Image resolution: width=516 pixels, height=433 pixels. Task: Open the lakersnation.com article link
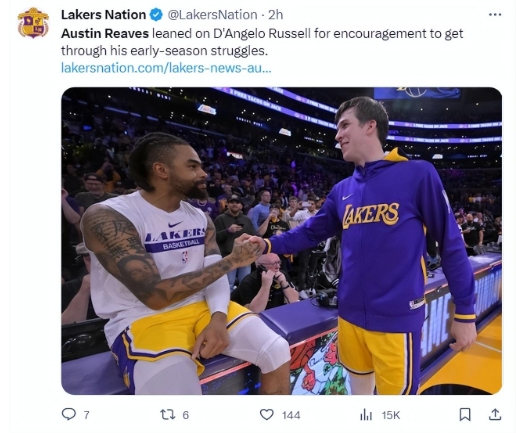(x=166, y=68)
